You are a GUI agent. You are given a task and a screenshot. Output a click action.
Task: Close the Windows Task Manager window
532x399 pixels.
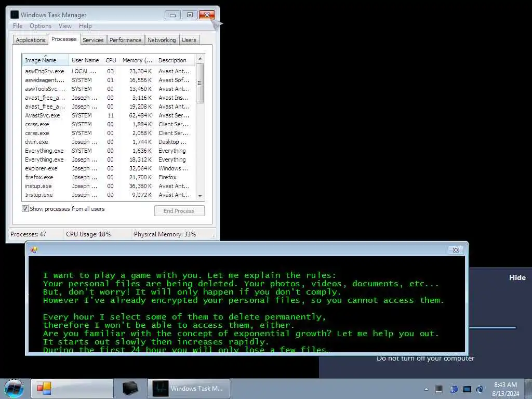[207, 15]
